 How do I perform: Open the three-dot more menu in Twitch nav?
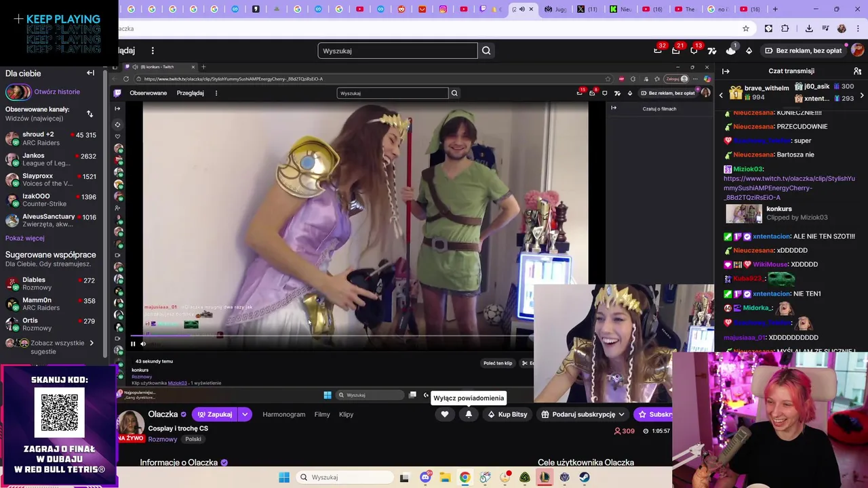pos(153,51)
